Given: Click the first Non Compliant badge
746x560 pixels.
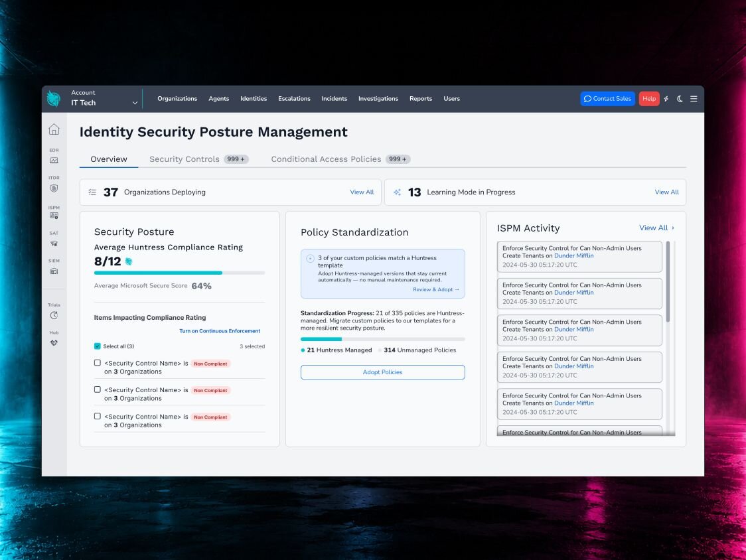Looking at the screenshot, I should [211, 364].
